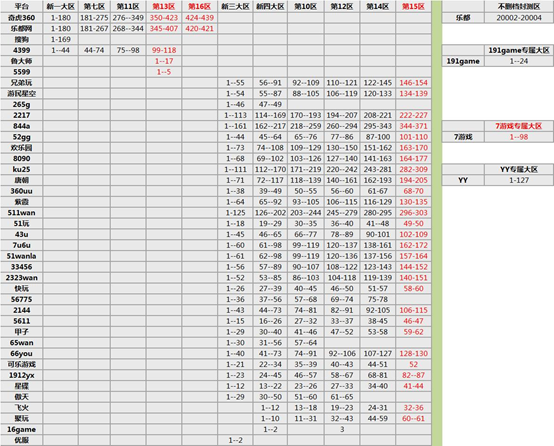This screenshot has width=554, height=446.
Task: Click cell 163-170 in the 欢乐园 row
Action: point(413,148)
